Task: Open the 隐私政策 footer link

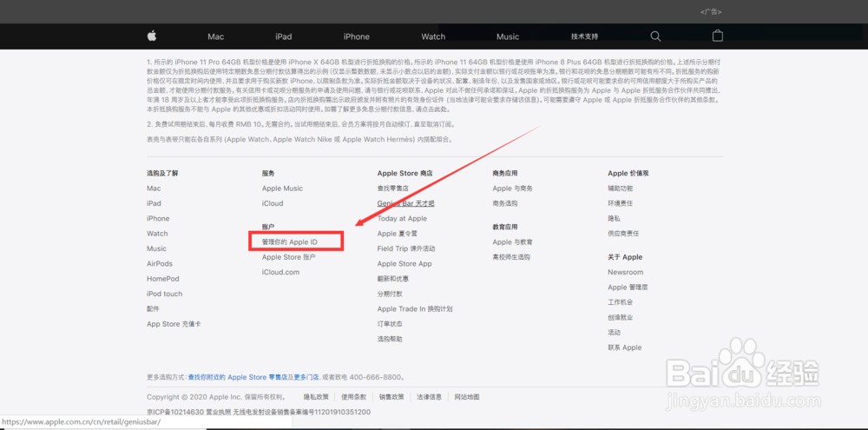Action: [316, 397]
